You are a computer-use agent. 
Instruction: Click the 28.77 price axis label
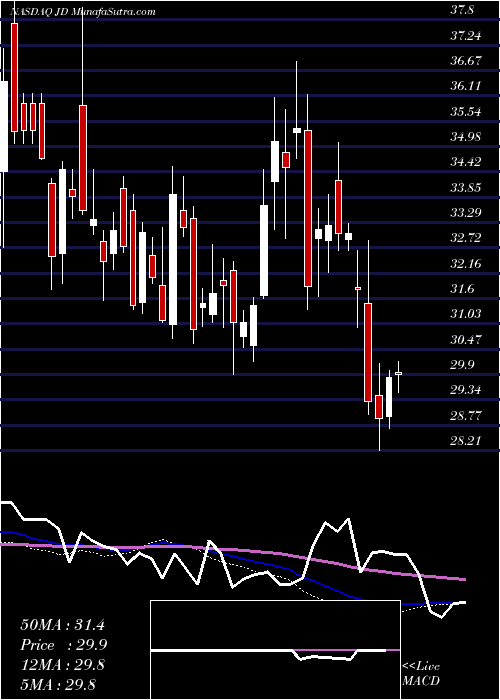pyautogui.click(x=466, y=415)
